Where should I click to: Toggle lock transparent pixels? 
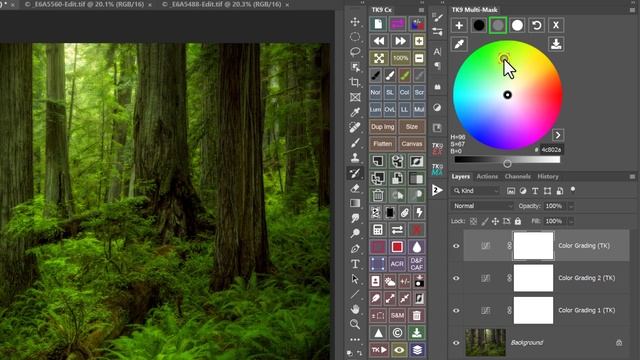[x=473, y=221]
